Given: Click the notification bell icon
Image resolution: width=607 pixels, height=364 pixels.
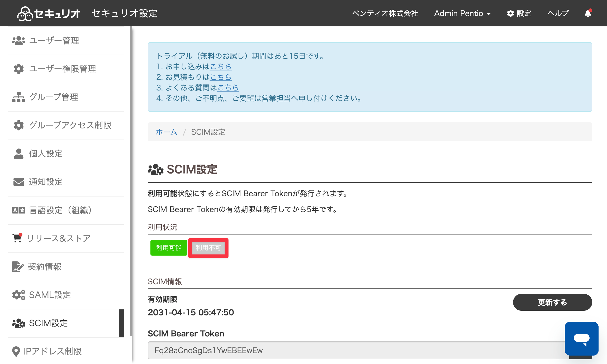Looking at the screenshot, I should click(588, 13).
